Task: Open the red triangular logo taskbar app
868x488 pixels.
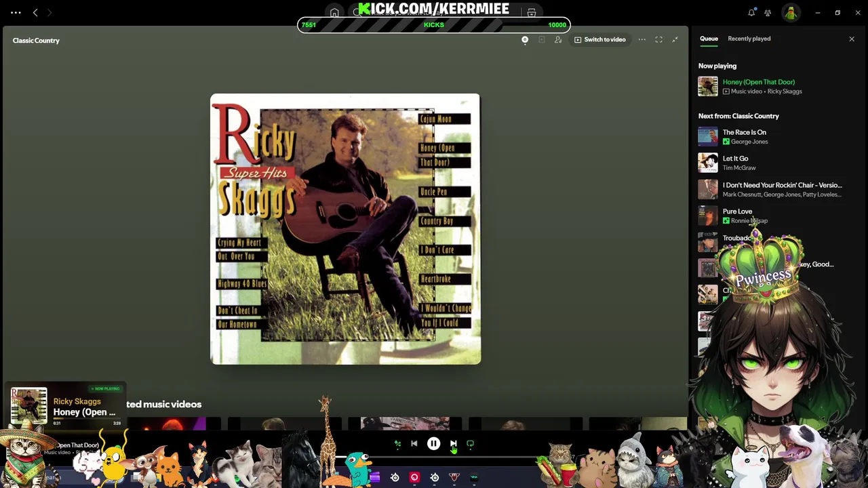Action: [x=454, y=478]
